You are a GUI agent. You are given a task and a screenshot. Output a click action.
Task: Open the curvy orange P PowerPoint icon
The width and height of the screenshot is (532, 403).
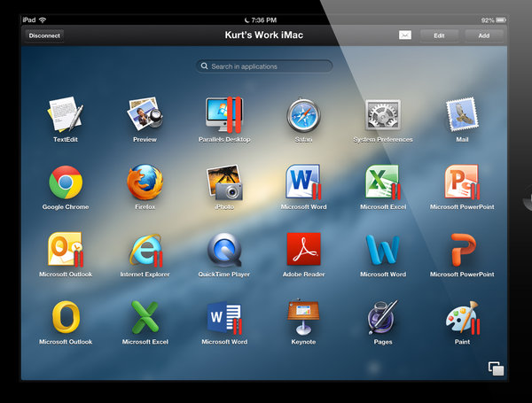click(463, 250)
